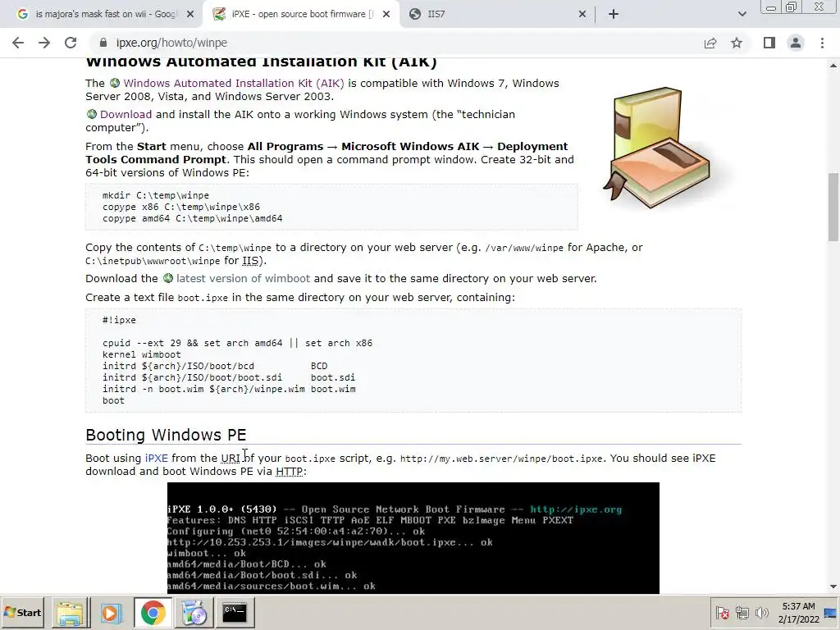The height and width of the screenshot is (630, 840).
Task: Click the taskbar clock showing 5:37 AM
Action: [x=799, y=613]
